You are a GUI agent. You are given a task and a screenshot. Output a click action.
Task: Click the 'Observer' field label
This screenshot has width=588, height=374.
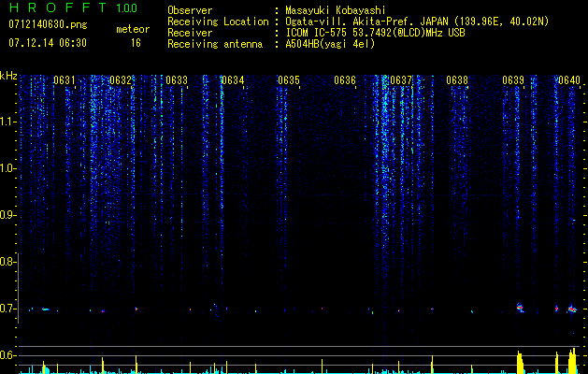(190, 10)
